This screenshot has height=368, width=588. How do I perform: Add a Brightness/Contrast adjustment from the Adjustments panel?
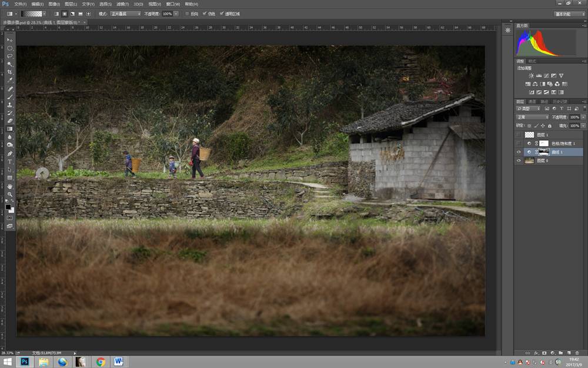[x=532, y=76]
